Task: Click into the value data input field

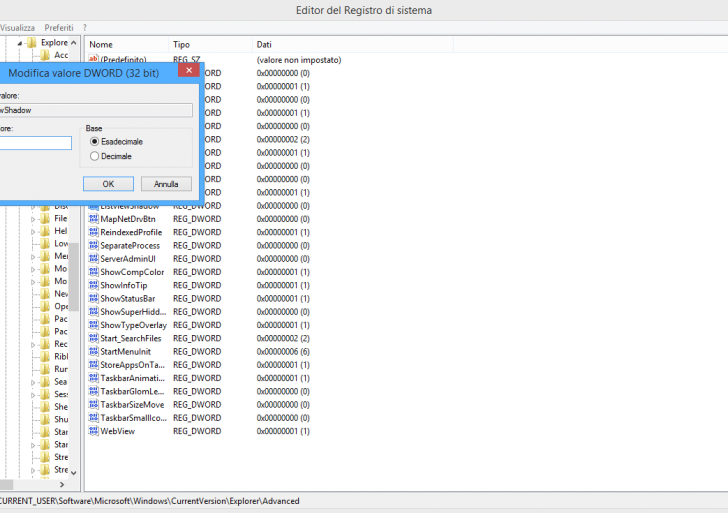Action: pyautogui.click(x=36, y=143)
